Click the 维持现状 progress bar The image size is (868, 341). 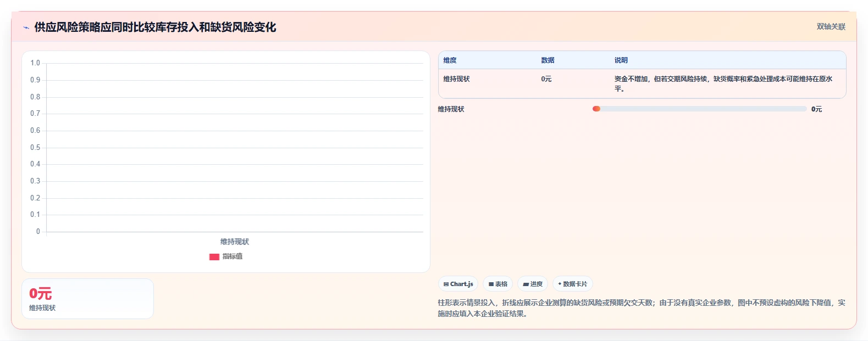tap(699, 109)
